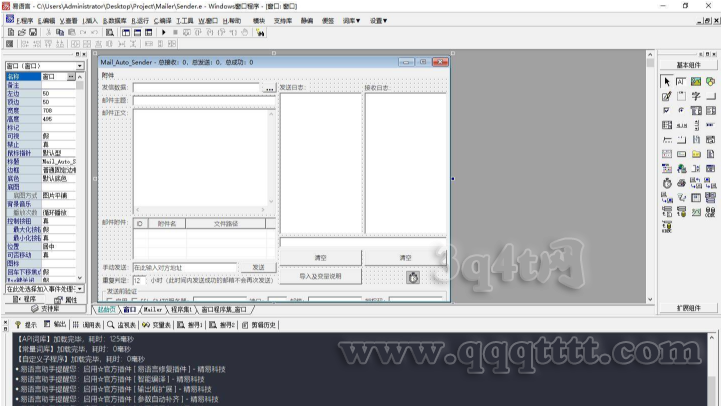Click the 扩展组件 panel button
This screenshot has height=406, width=721.
pyautogui.click(x=688, y=308)
